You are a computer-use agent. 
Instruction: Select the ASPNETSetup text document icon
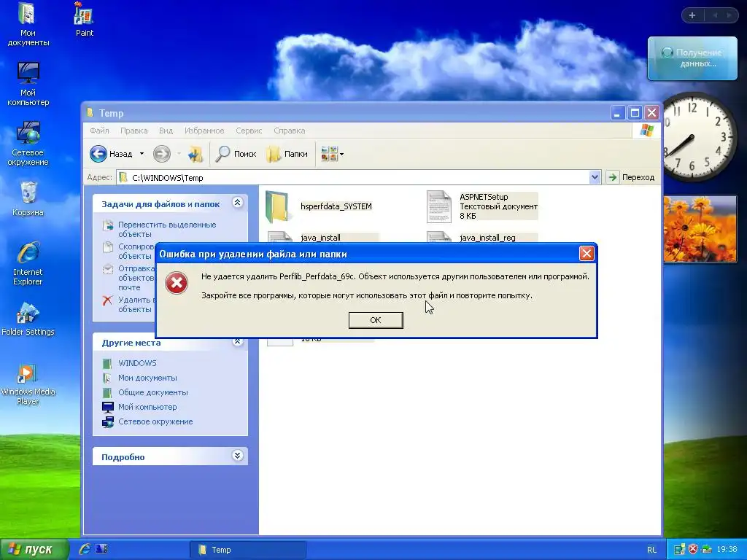click(x=438, y=206)
